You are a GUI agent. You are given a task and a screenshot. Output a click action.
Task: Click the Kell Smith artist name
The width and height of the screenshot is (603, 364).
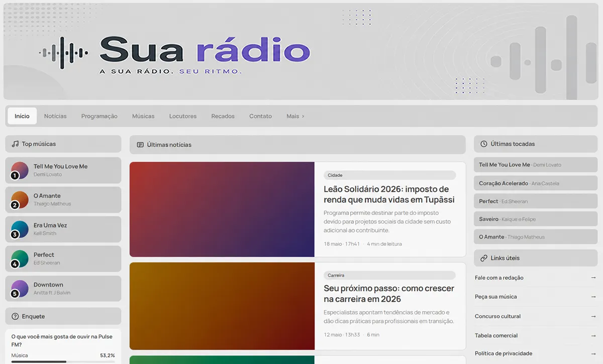coord(45,233)
